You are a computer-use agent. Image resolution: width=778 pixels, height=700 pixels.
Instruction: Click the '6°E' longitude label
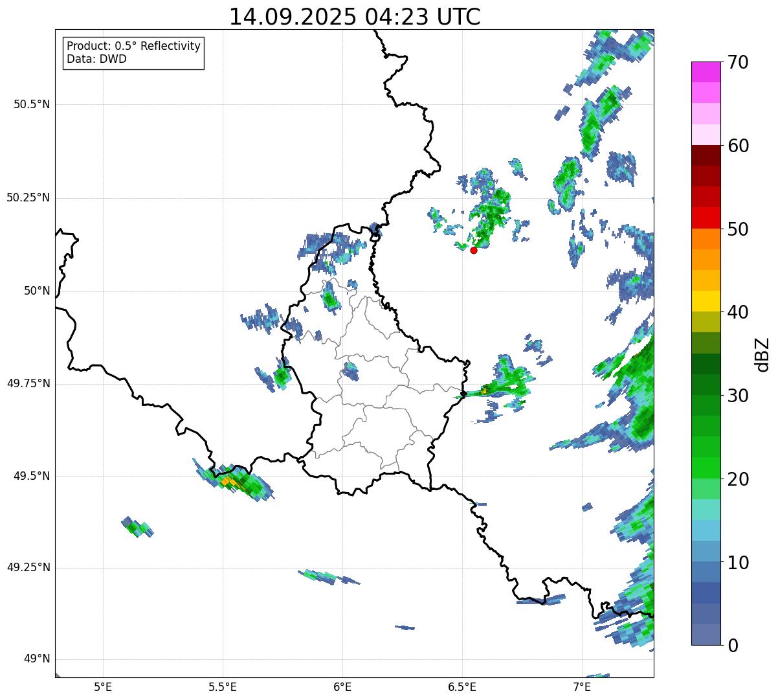pyautogui.click(x=342, y=686)
